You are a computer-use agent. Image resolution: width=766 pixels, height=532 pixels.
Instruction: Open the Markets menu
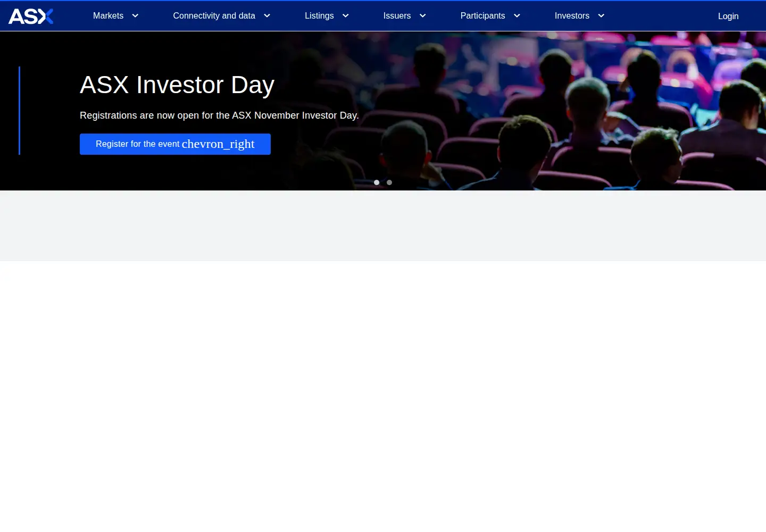coord(108,16)
